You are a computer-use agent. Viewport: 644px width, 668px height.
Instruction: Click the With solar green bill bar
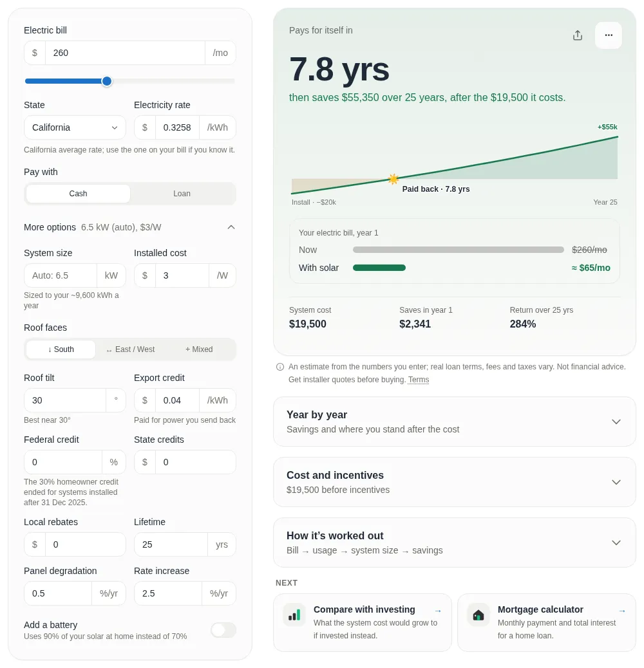click(379, 268)
